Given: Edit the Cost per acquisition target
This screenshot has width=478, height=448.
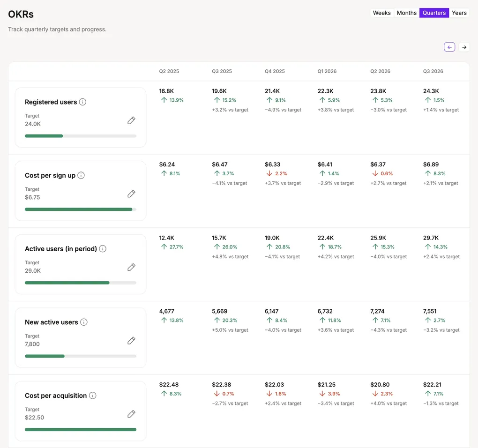Looking at the screenshot, I should (131, 414).
